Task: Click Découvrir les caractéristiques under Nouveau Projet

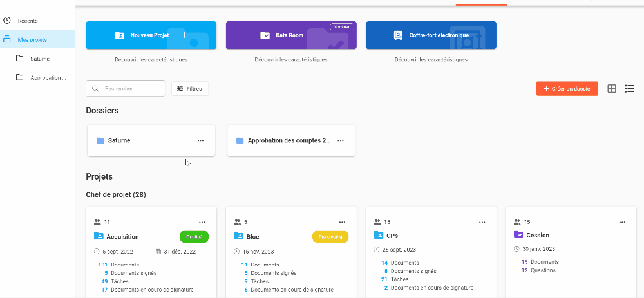Action: [151, 59]
